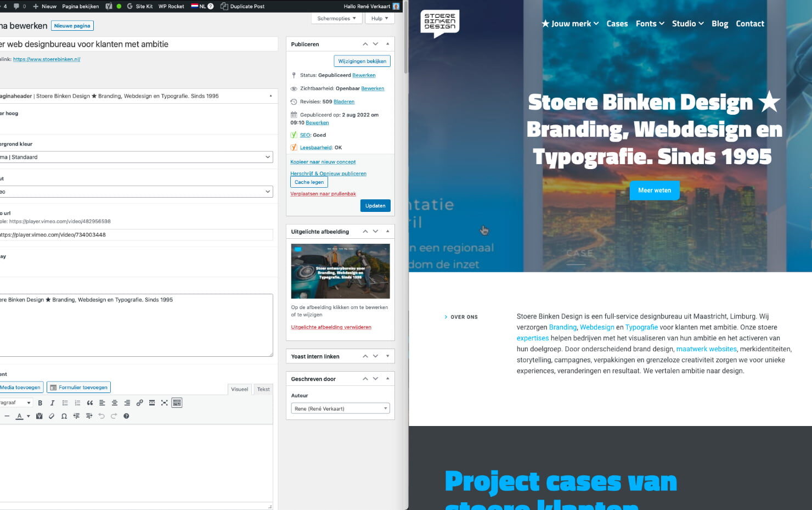Viewport: 812px width, 510px height.
Task: Click the Updaten button
Action: pos(375,205)
